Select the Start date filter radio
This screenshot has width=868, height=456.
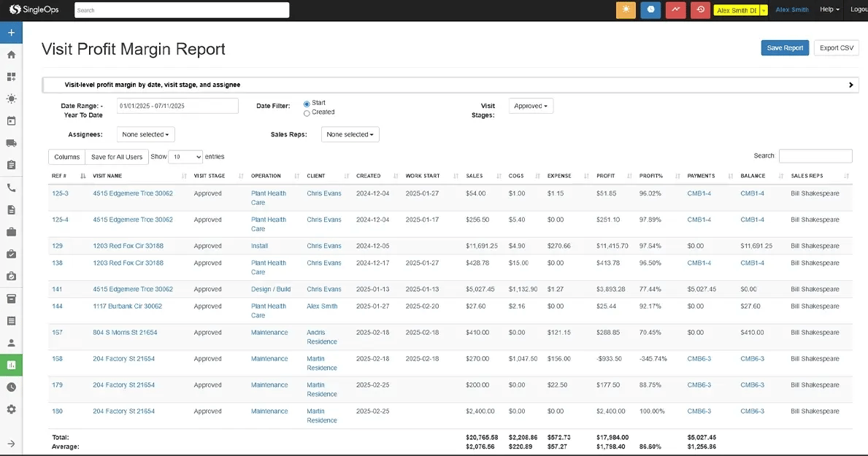(307, 104)
